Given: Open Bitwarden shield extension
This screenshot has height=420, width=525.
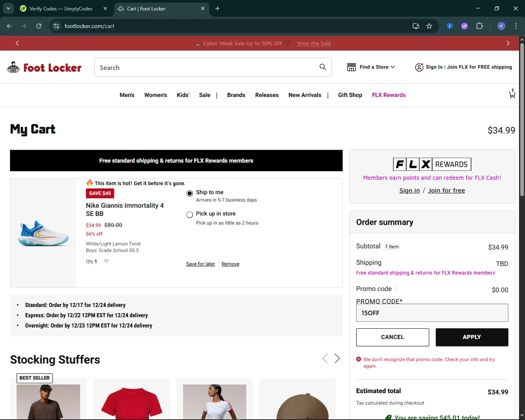Looking at the screenshot, I should pyautogui.click(x=450, y=26).
